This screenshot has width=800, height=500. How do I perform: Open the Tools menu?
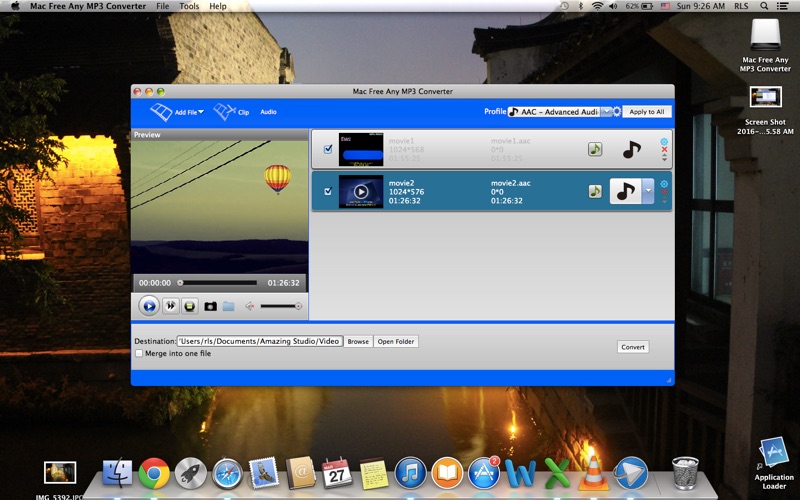pos(189,6)
